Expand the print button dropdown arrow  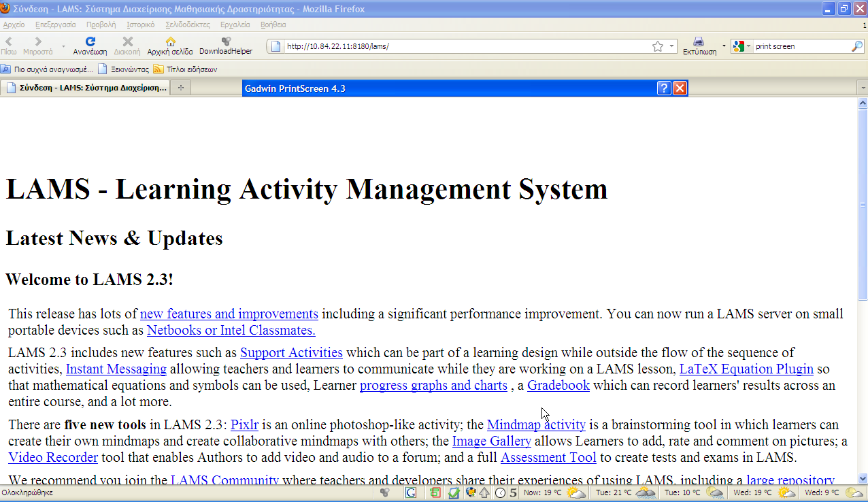(724, 46)
